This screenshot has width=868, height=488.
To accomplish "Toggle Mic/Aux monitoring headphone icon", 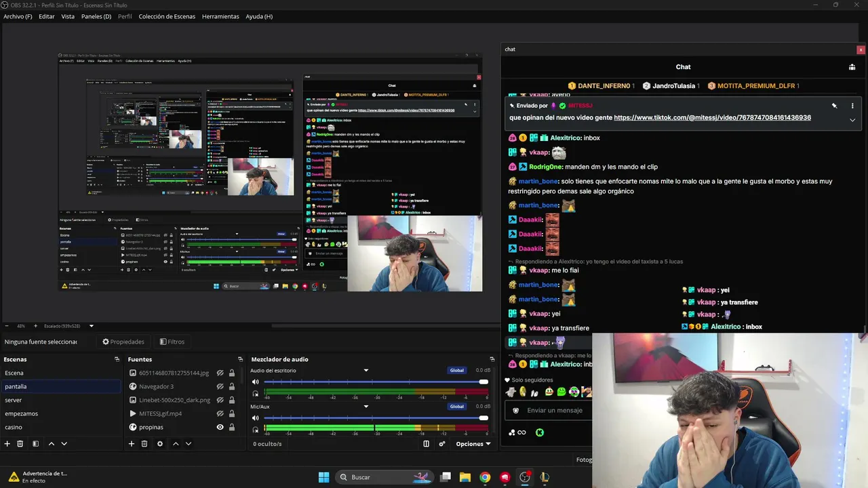I will point(256,429).
